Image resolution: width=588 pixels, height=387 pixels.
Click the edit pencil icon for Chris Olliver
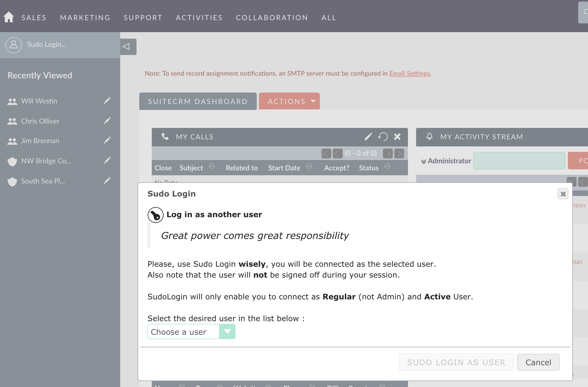(x=107, y=121)
